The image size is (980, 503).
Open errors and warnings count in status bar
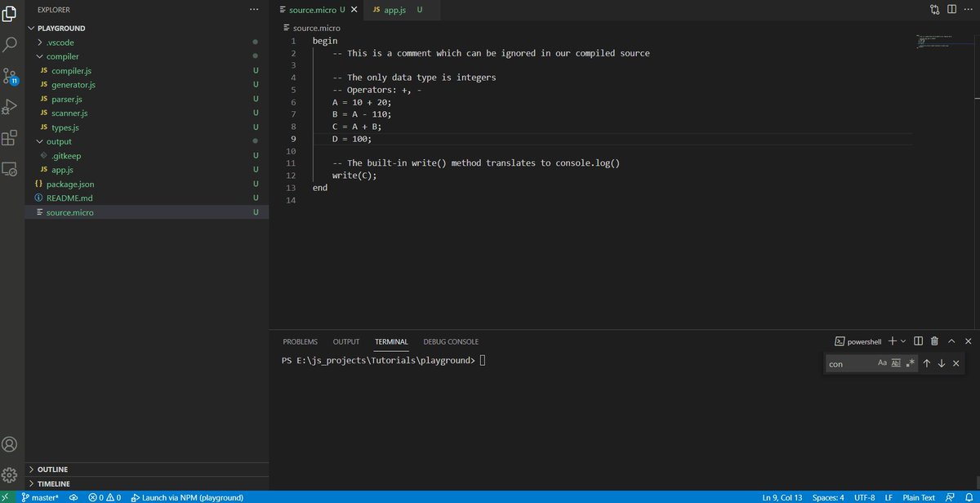pyautogui.click(x=105, y=497)
